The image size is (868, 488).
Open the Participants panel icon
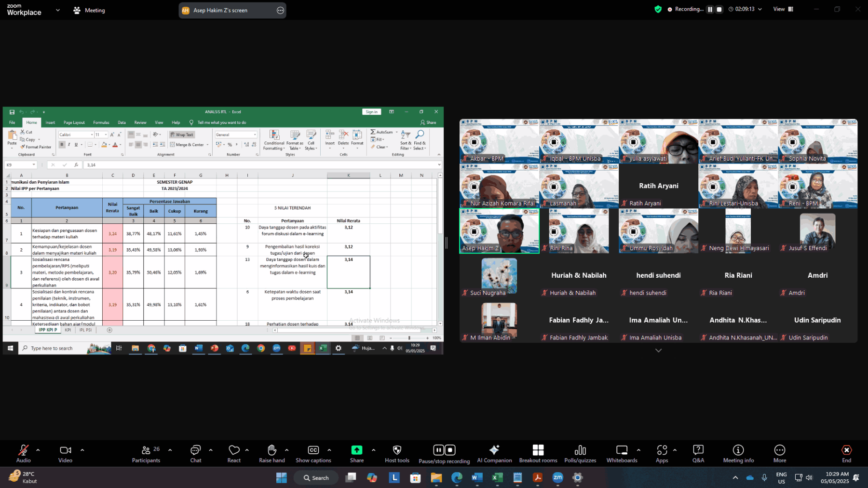146,450
